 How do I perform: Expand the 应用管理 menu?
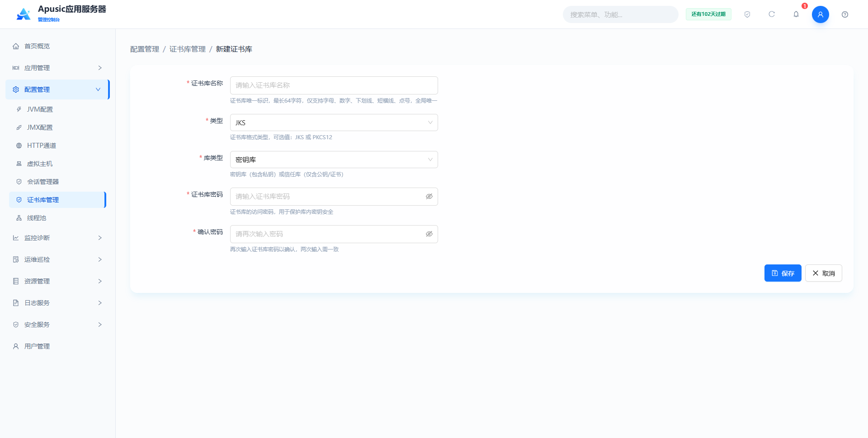point(58,68)
